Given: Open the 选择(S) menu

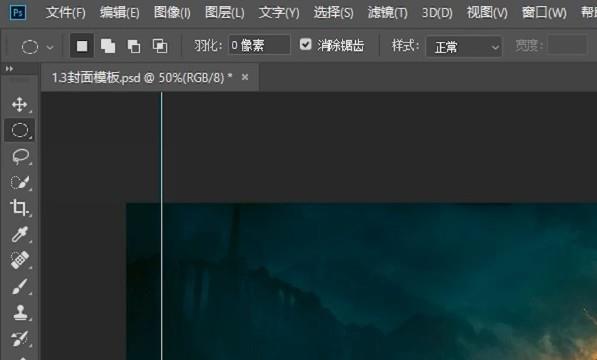Looking at the screenshot, I should 334,13.
